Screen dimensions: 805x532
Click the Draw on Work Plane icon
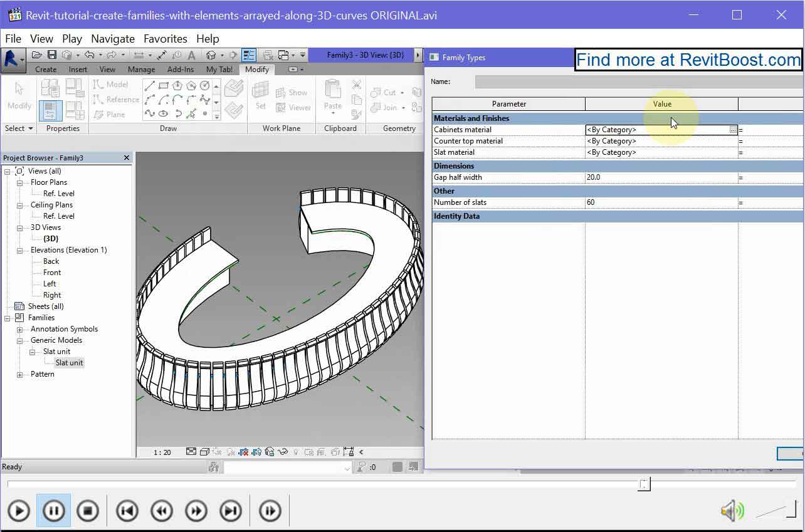(x=234, y=110)
